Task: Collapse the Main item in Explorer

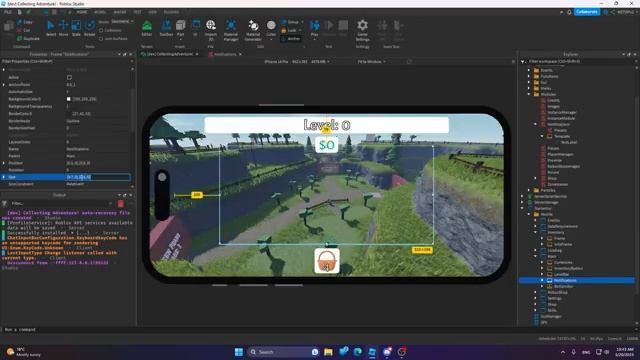Action: point(536,256)
